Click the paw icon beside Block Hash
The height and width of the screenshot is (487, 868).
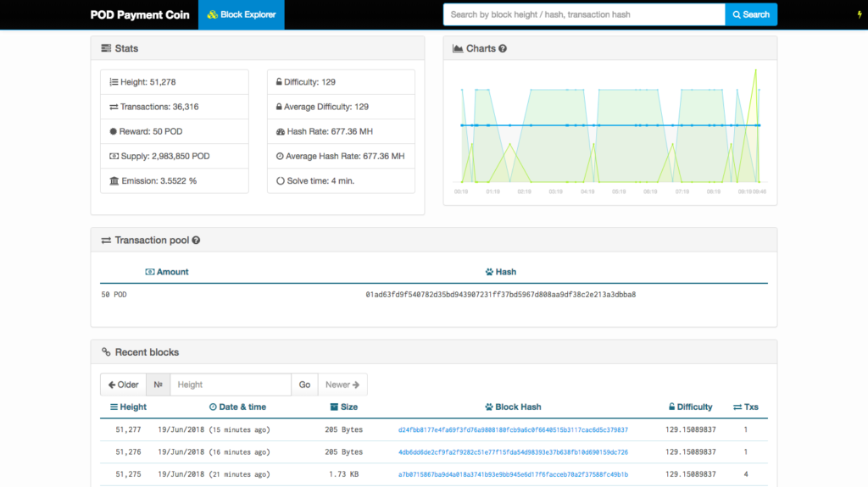489,407
